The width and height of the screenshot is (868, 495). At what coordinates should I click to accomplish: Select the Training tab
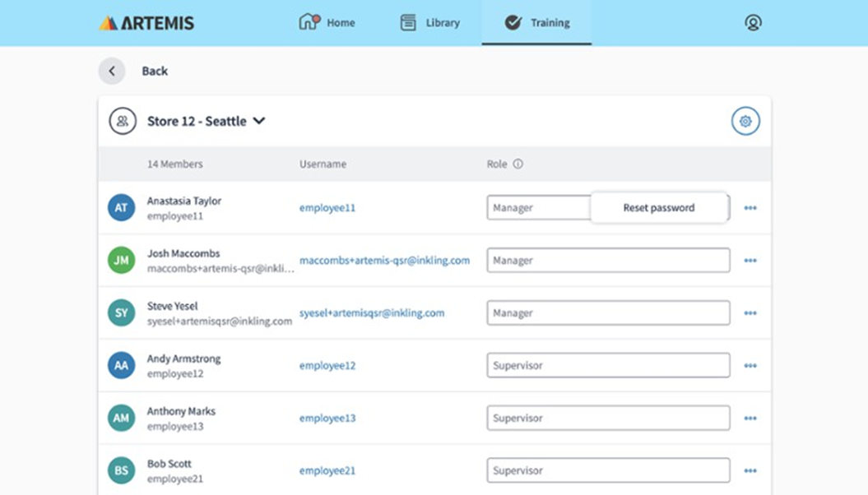pyautogui.click(x=536, y=23)
